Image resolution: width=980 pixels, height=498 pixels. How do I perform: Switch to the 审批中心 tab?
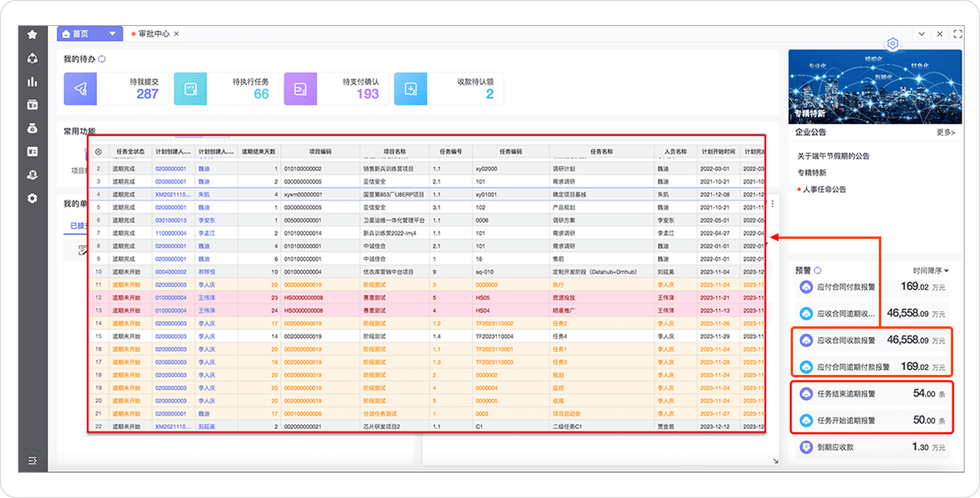click(153, 34)
